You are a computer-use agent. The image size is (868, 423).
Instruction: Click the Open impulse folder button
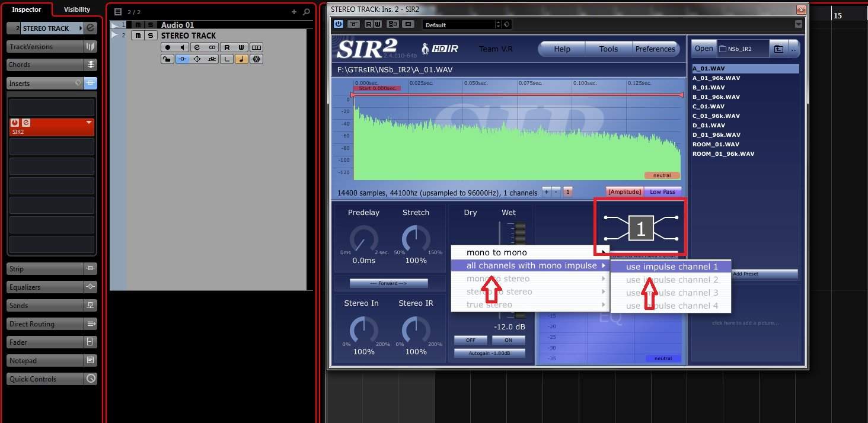[x=704, y=49]
